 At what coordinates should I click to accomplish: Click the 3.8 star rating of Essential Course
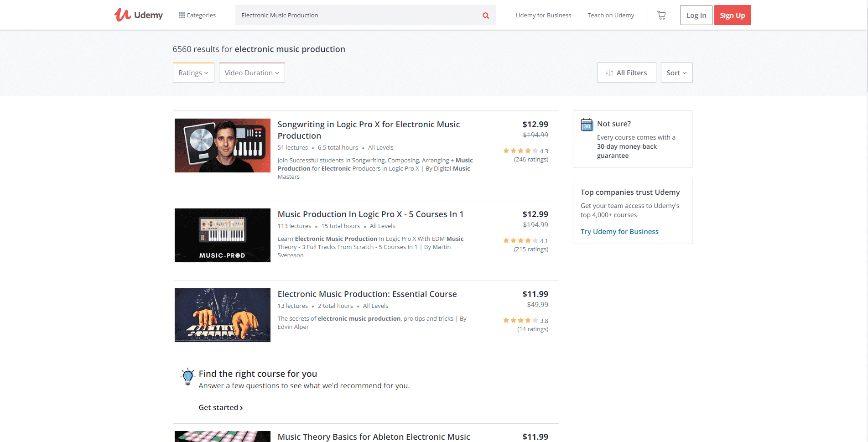pyautogui.click(x=525, y=321)
